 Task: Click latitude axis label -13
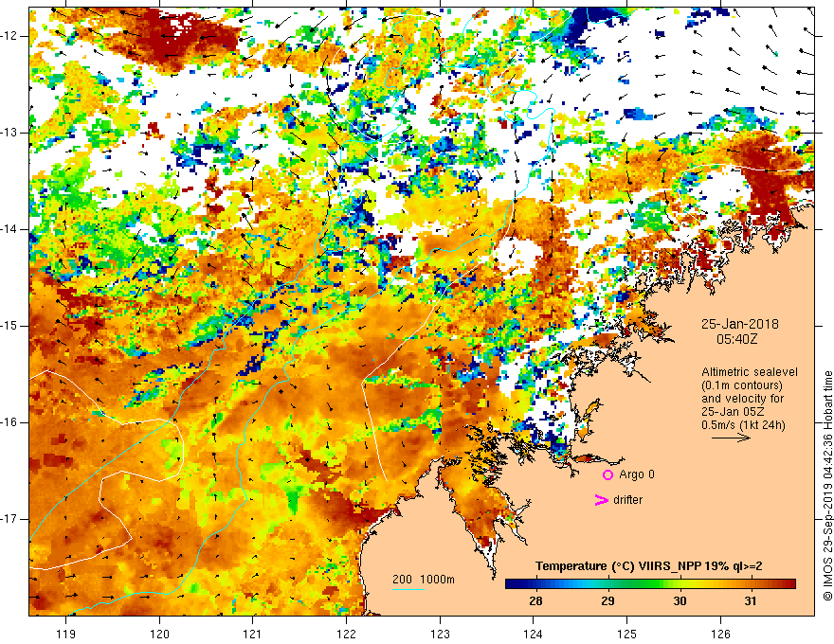pyautogui.click(x=9, y=133)
